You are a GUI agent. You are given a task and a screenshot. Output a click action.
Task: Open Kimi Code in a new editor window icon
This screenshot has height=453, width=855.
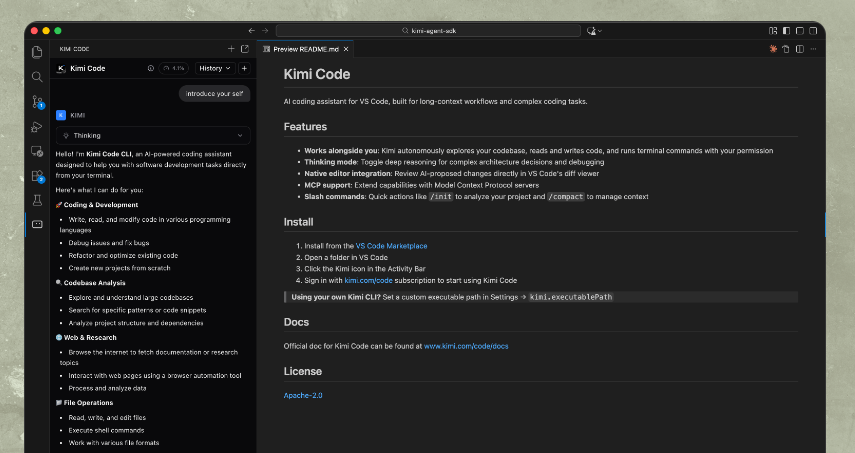[245, 49]
